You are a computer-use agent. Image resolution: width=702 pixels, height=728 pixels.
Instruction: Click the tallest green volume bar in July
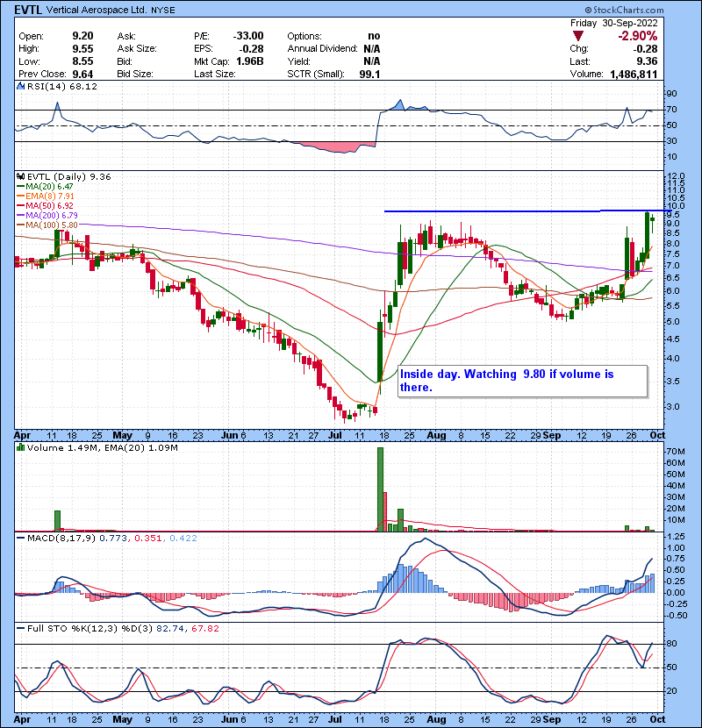pyautogui.click(x=380, y=489)
